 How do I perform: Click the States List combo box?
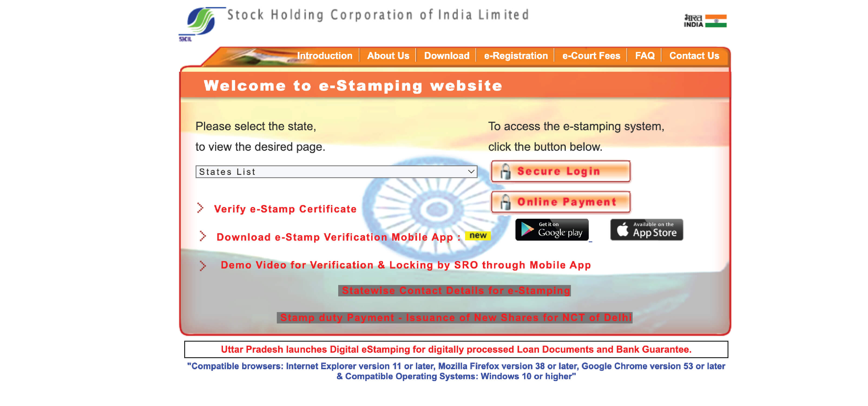336,171
